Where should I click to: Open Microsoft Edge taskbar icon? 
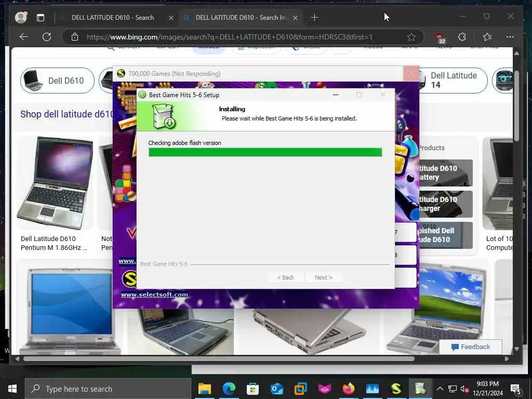pos(229,389)
